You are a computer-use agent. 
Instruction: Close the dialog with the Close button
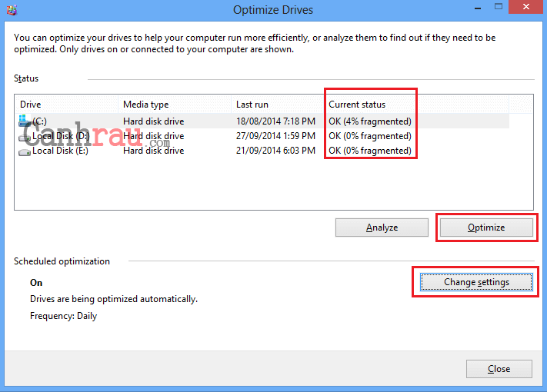tap(499, 369)
